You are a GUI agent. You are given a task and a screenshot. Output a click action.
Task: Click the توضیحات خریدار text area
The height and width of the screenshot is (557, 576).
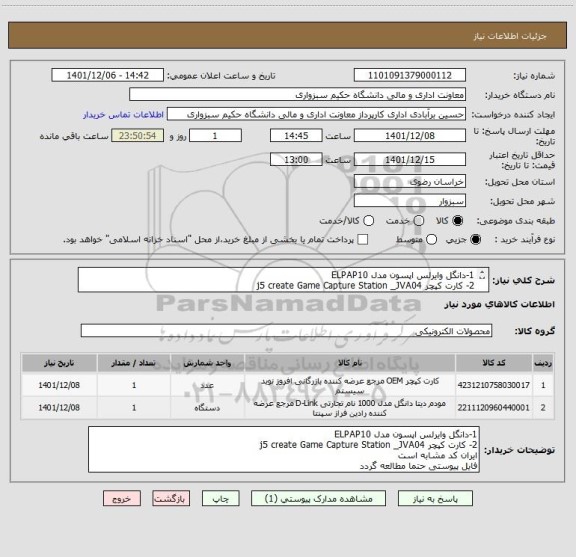[284, 449]
